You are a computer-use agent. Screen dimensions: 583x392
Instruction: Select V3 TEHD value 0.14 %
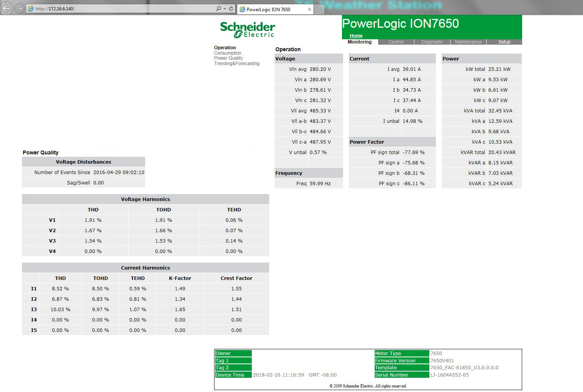[x=234, y=241]
